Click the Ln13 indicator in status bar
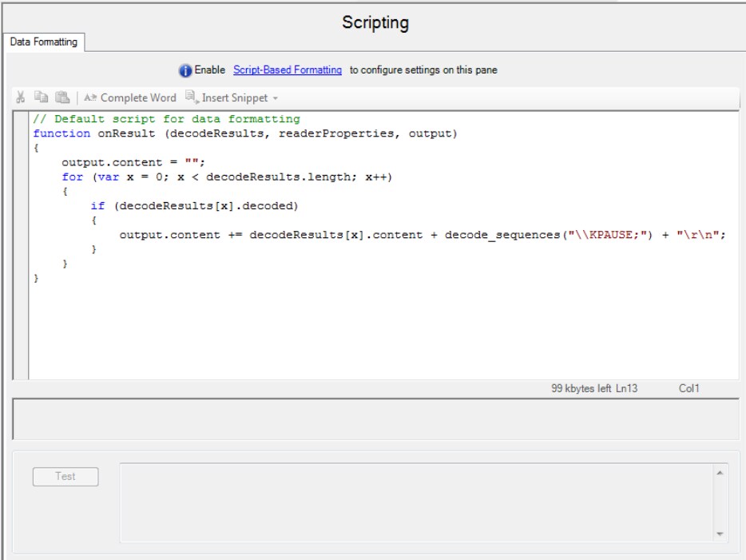 click(629, 388)
